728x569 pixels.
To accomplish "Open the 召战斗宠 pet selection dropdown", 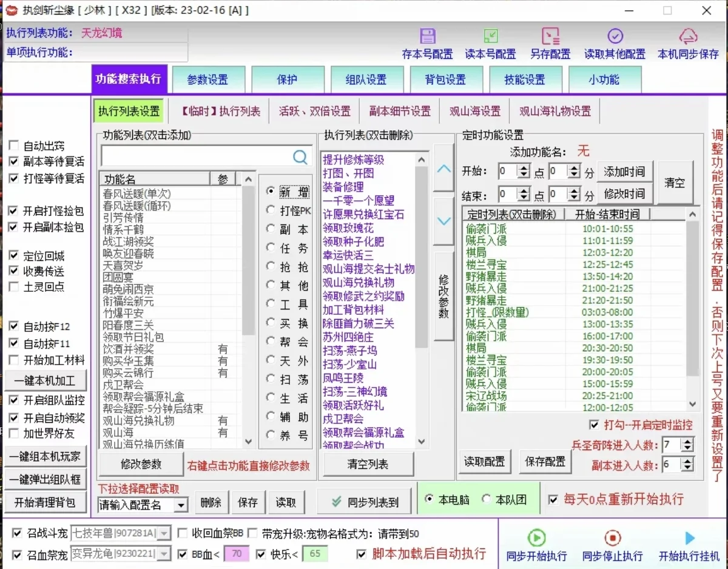I will (165, 534).
